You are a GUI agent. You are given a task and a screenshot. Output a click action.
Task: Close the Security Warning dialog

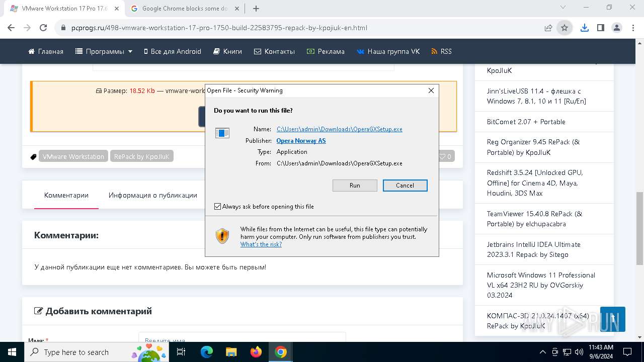[431, 90]
